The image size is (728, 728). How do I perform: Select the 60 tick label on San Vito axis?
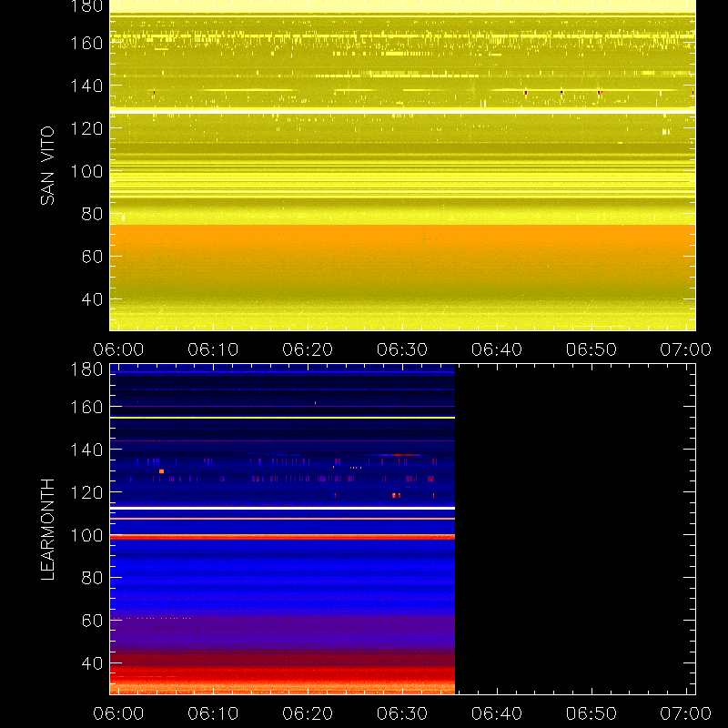(x=92, y=257)
